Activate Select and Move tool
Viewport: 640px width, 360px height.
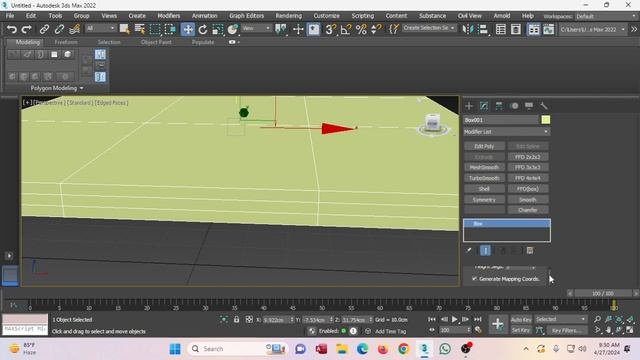(x=188, y=29)
